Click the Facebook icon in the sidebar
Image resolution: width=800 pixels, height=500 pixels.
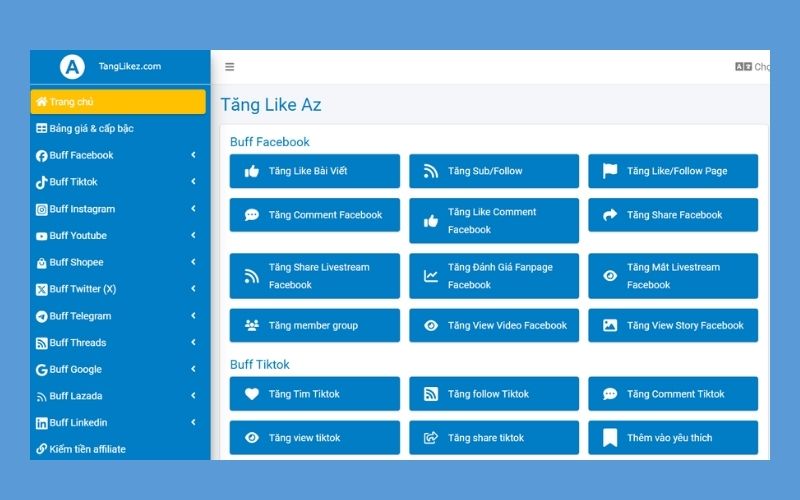pyautogui.click(x=41, y=156)
